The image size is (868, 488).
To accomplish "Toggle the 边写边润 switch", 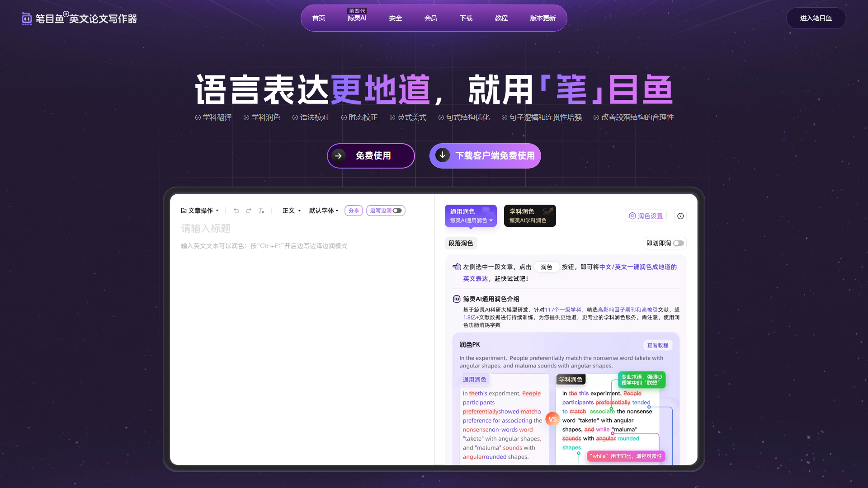I will click(397, 211).
